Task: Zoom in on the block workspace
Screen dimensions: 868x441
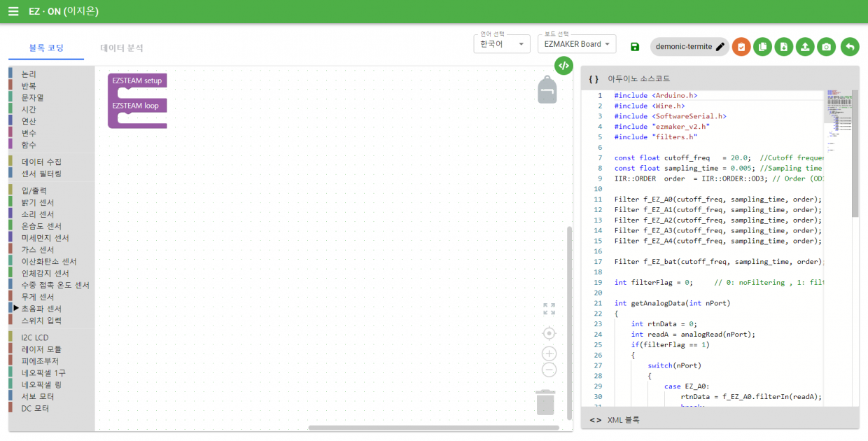Action: pyautogui.click(x=549, y=353)
